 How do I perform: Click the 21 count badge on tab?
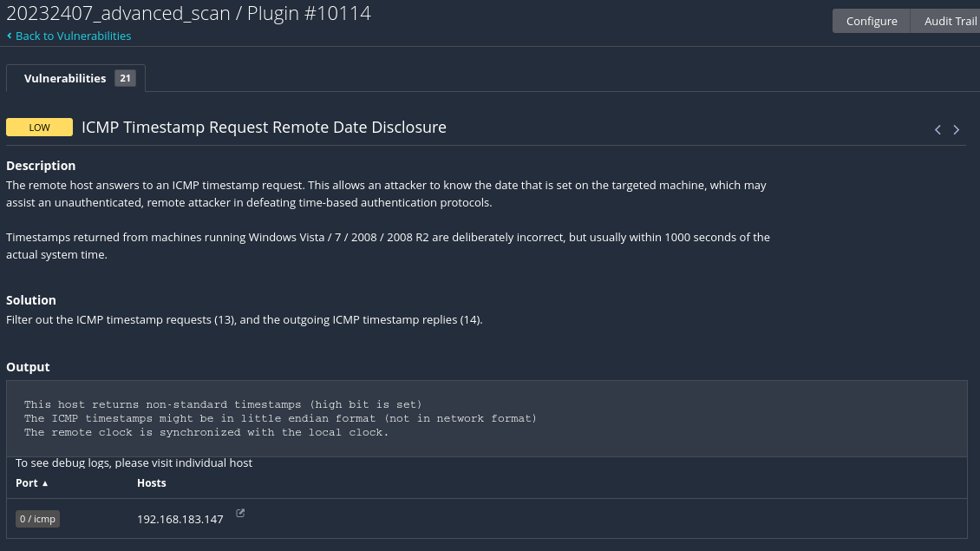125,78
